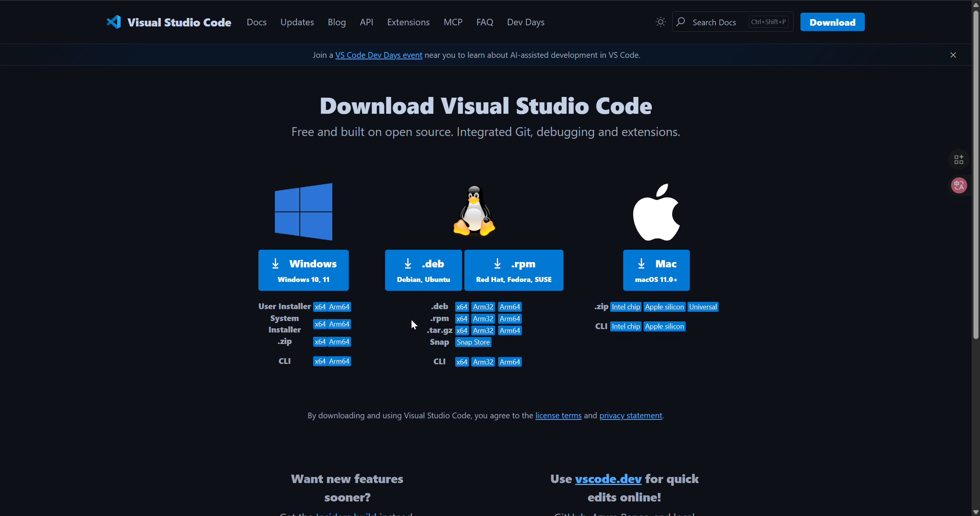This screenshot has height=516, width=980.
Task: Click the Visual Studio Code logo icon
Action: [x=114, y=22]
